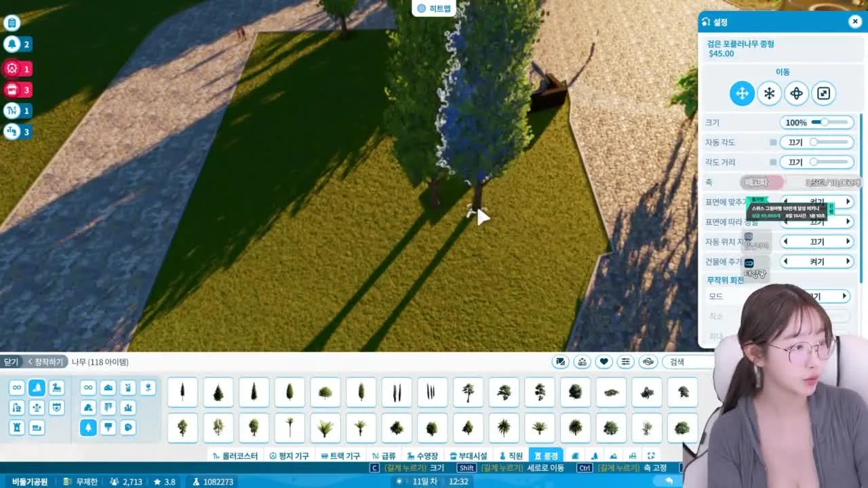Go back to the create menu
868x488 pixels.
coord(46,362)
